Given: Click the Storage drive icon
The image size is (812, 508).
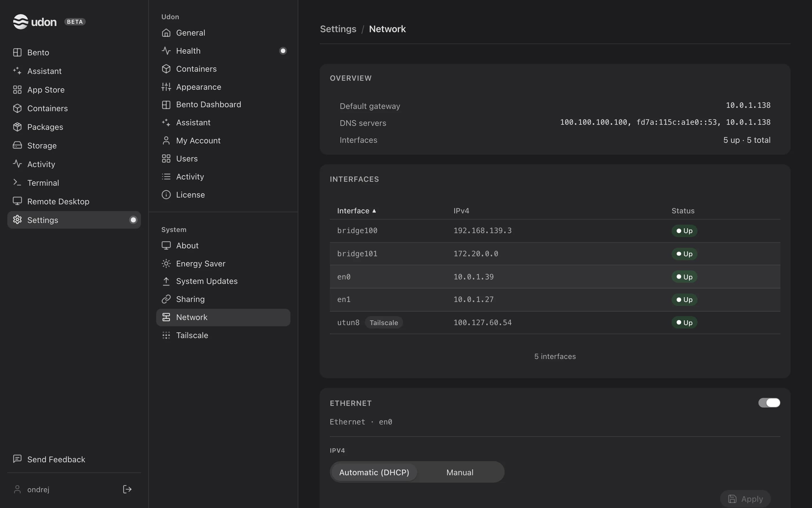Looking at the screenshot, I should [x=17, y=145].
